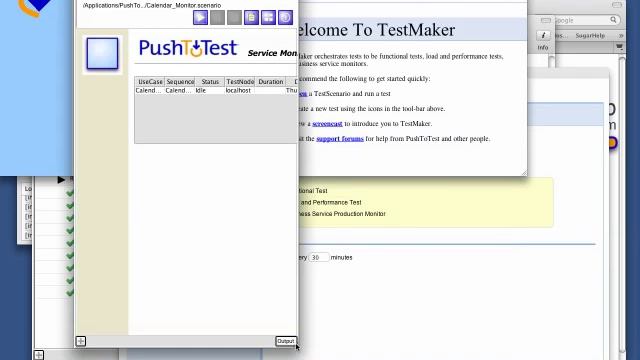Grab the Welcome window resize corner handle
This screenshot has height=360, width=640.
tap(524, 173)
